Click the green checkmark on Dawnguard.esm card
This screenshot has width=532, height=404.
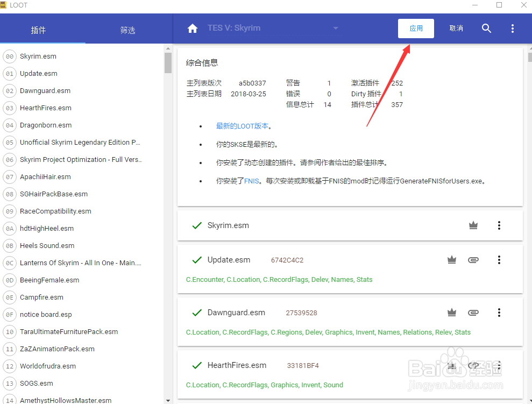pyautogui.click(x=197, y=313)
